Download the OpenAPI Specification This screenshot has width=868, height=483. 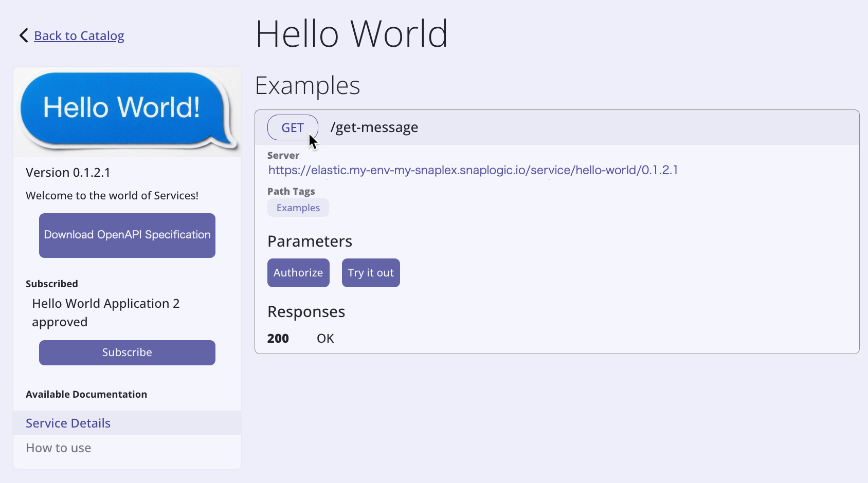click(x=127, y=235)
